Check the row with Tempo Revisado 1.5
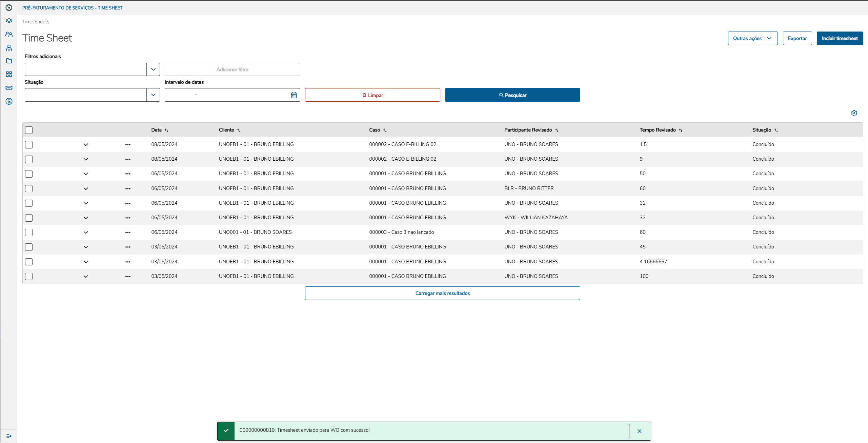The height and width of the screenshot is (443, 868). pyautogui.click(x=29, y=145)
